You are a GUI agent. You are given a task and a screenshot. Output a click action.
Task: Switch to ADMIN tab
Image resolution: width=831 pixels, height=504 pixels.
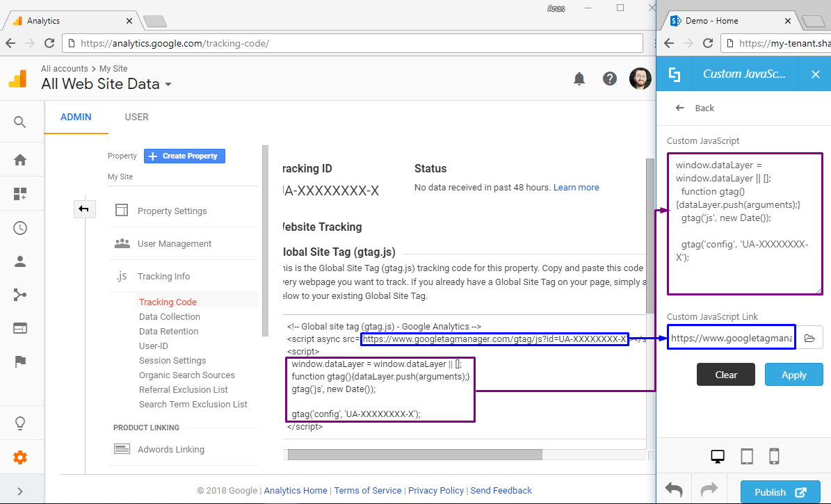(x=76, y=117)
